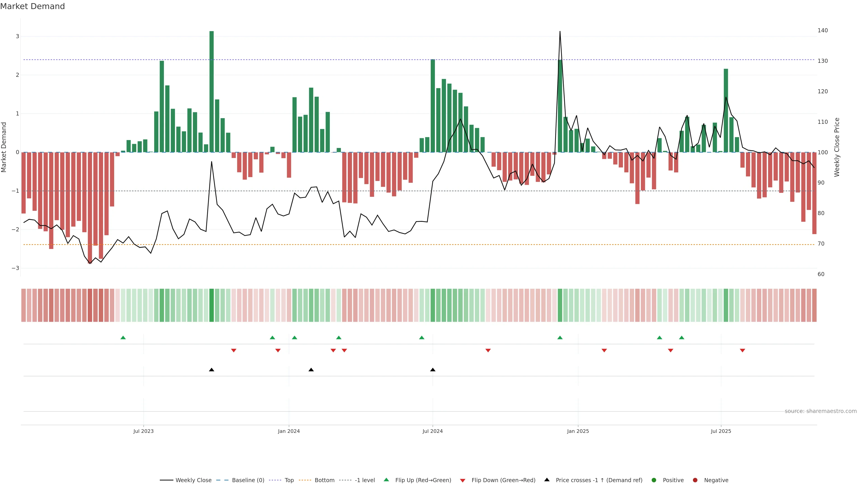
Task: Click the Market Demand chart title
Action: tap(32, 6)
